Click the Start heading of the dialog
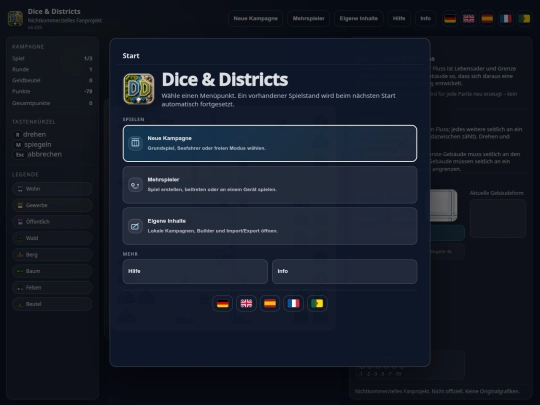Image resolution: width=540 pixels, height=405 pixels. click(x=131, y=56)
